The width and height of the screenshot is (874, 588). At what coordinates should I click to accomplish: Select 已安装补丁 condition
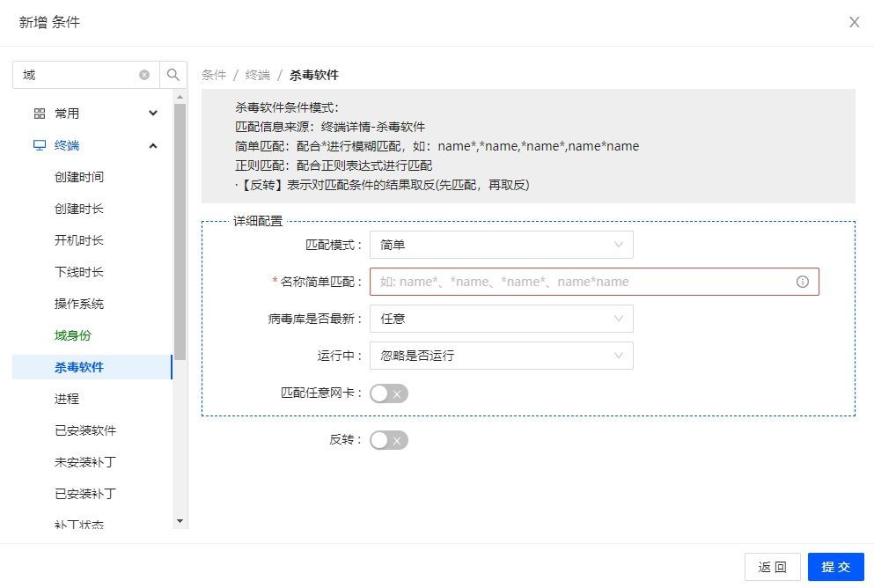(85, 494)
